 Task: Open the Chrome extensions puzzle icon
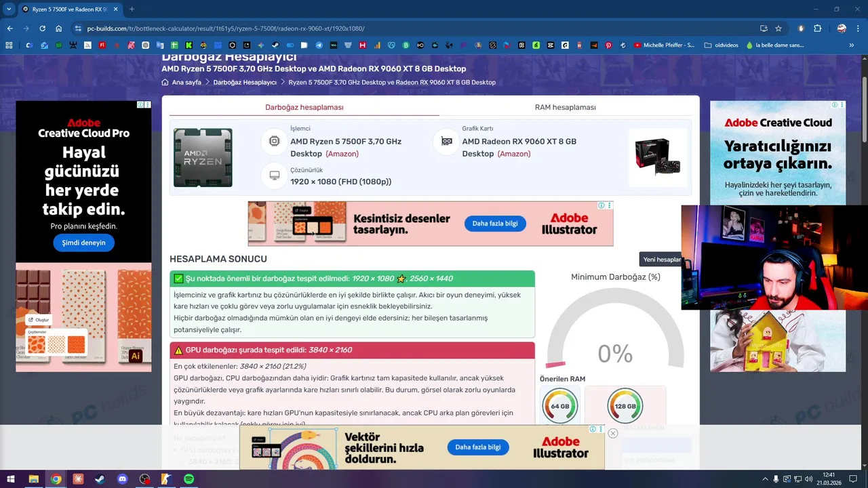(x=817, y=28)
